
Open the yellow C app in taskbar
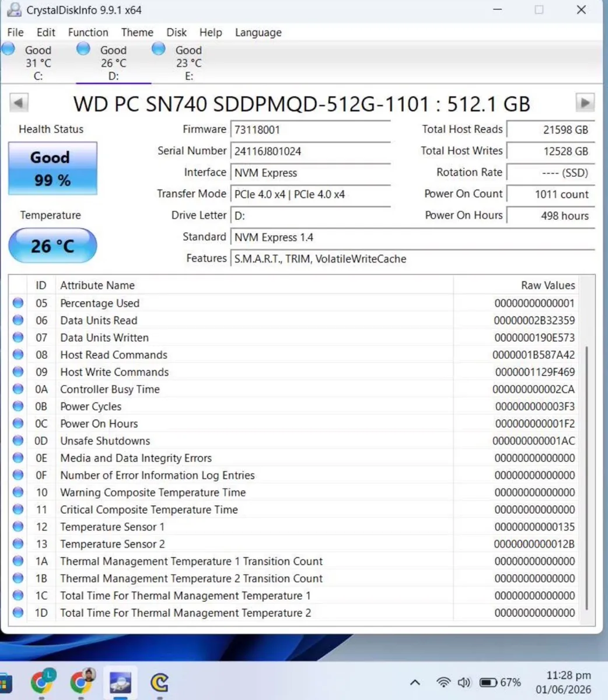[159, 681]
